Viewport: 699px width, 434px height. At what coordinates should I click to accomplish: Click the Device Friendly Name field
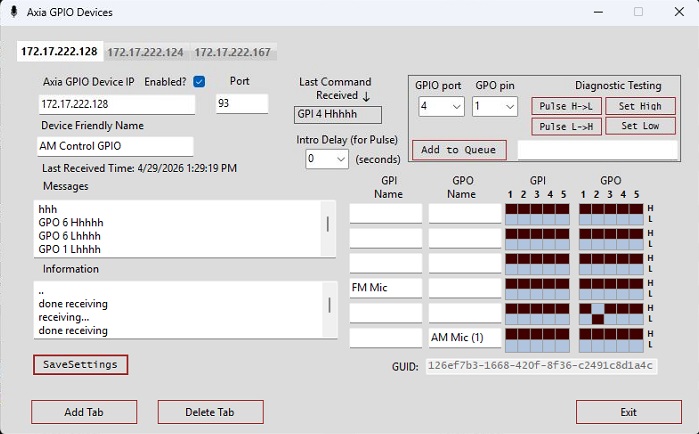tap(117, 147)
